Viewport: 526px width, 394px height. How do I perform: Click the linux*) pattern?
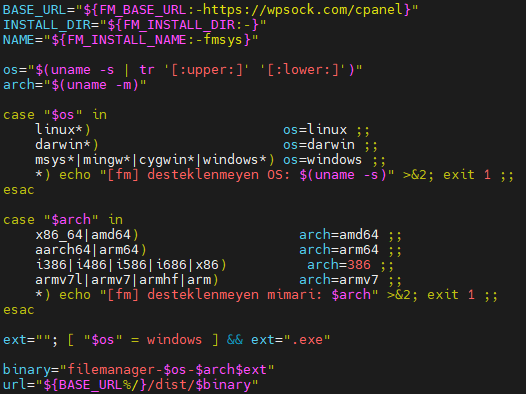tap(63, 130)
